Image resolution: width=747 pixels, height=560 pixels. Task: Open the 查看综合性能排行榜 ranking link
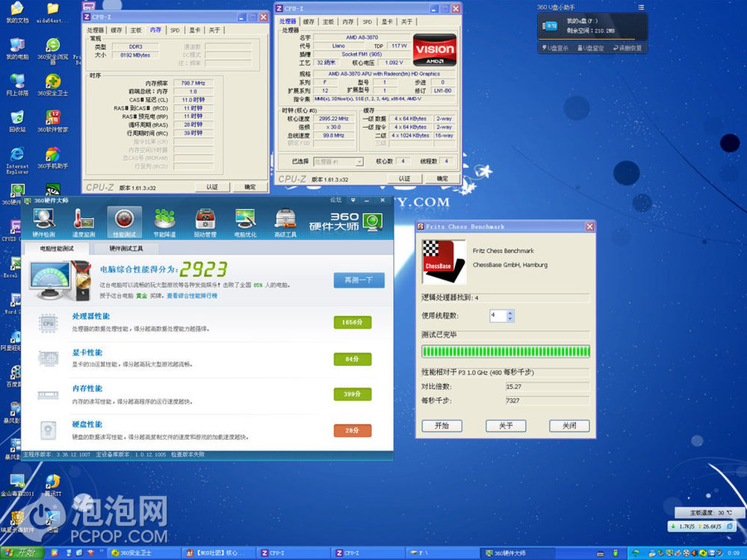click(192, 296)
